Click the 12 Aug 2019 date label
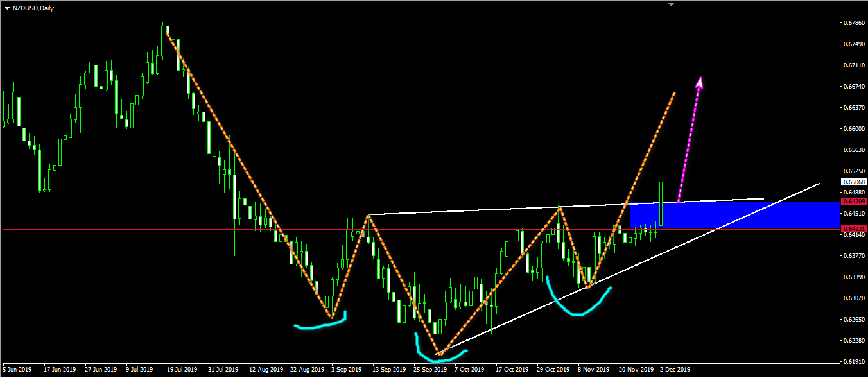Viewport: 868px width, 378px height. point(266,370)
